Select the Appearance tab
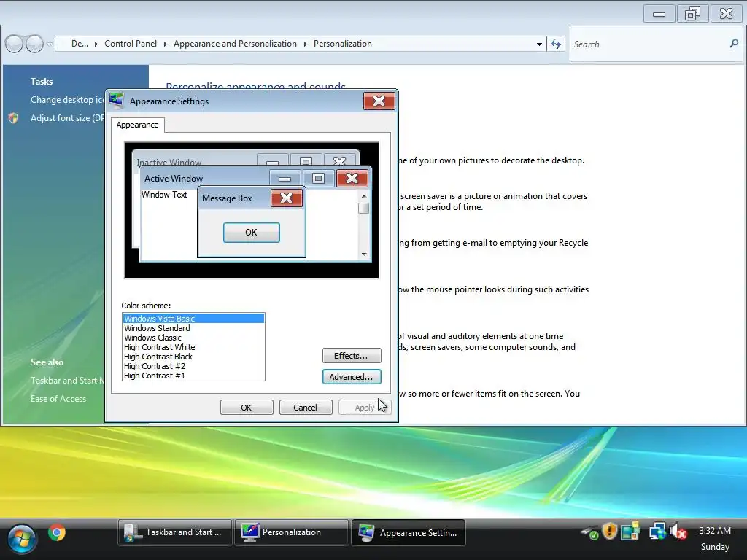This screenshot has height=560, width=747. (138, 125)
